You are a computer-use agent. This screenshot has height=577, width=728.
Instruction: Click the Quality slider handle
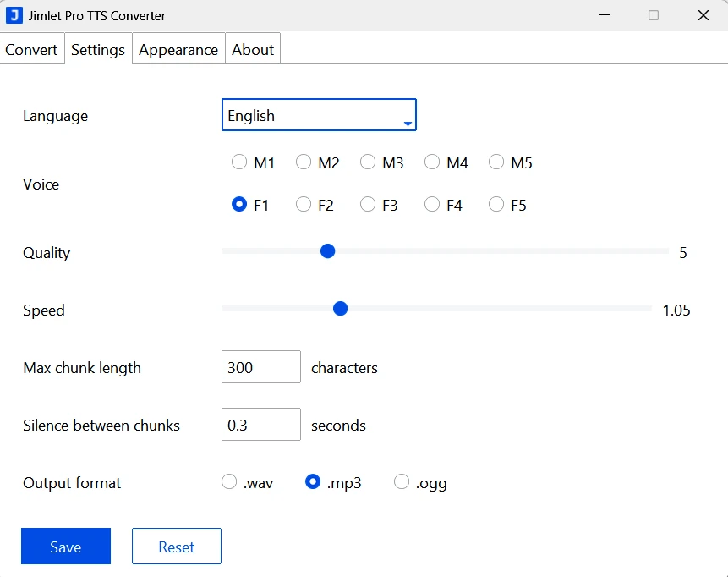(x=327, y=250)
